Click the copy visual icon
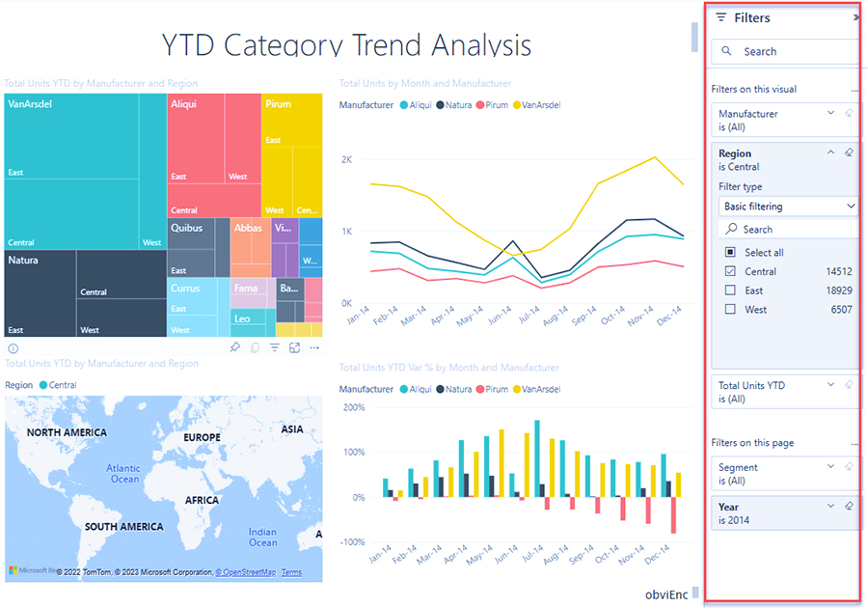 click(x=256, y=347)
